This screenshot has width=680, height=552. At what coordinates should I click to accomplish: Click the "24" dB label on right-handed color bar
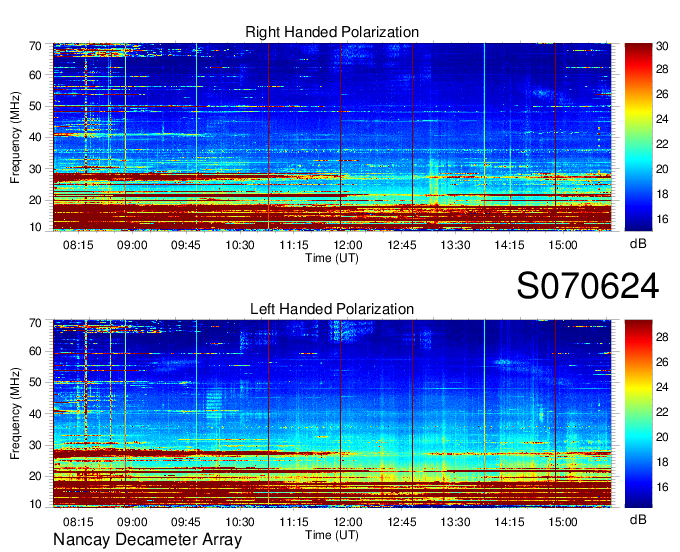click(x=662, y=119)
